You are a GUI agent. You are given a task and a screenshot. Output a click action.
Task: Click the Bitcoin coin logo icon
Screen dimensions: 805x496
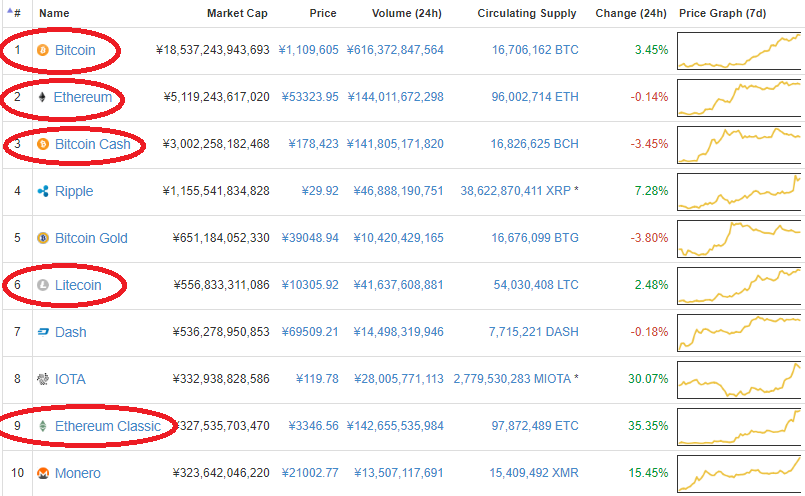[x=43, y=50]
